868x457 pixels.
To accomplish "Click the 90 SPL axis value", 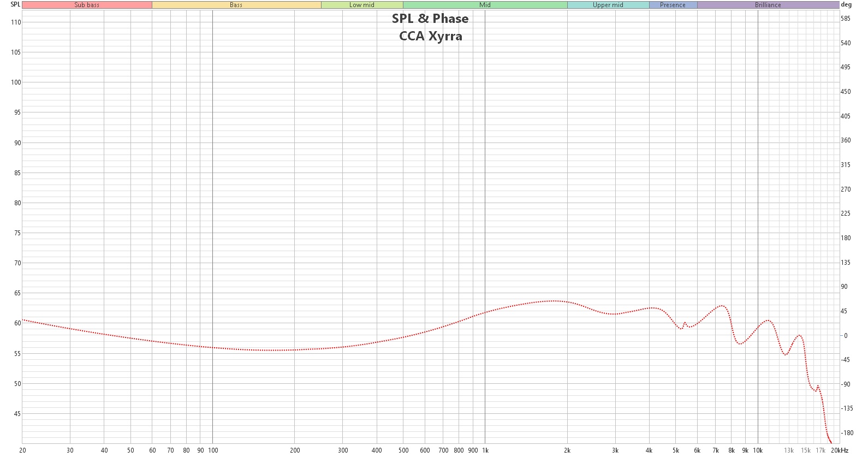I will pos(17,143).
